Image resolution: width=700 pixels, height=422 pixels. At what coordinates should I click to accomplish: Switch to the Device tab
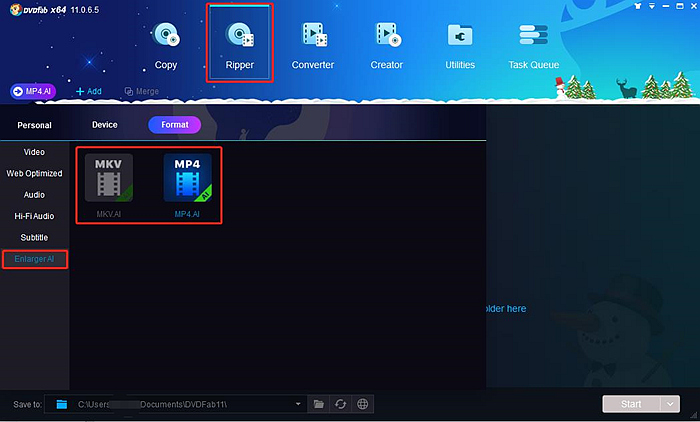coord(105,125)
